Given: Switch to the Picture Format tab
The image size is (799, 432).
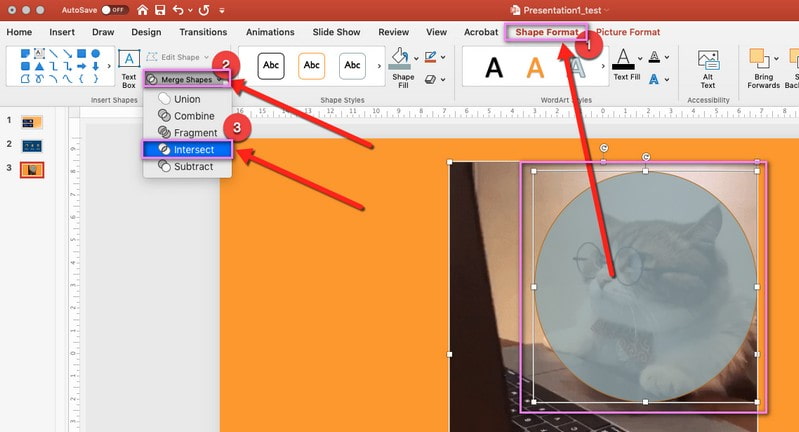Looking at the screenshot, I should pos(632,32).
